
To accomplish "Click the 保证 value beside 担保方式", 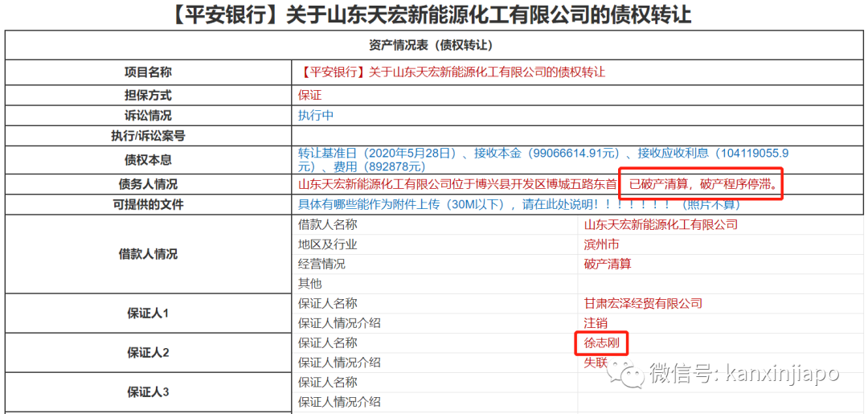I will click(x=309, y=94).
